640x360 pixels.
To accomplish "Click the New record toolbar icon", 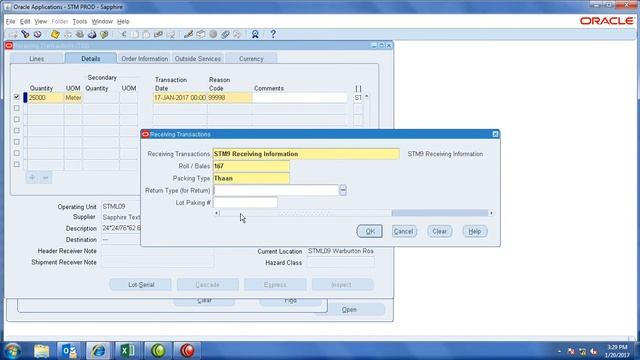I will coord(13,34).
